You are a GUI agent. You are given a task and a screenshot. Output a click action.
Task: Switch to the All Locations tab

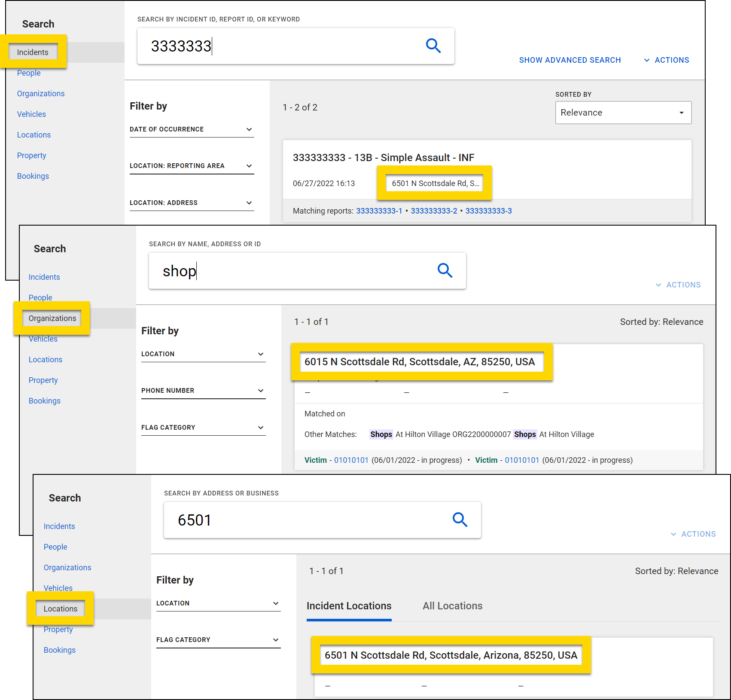(452, 606)
